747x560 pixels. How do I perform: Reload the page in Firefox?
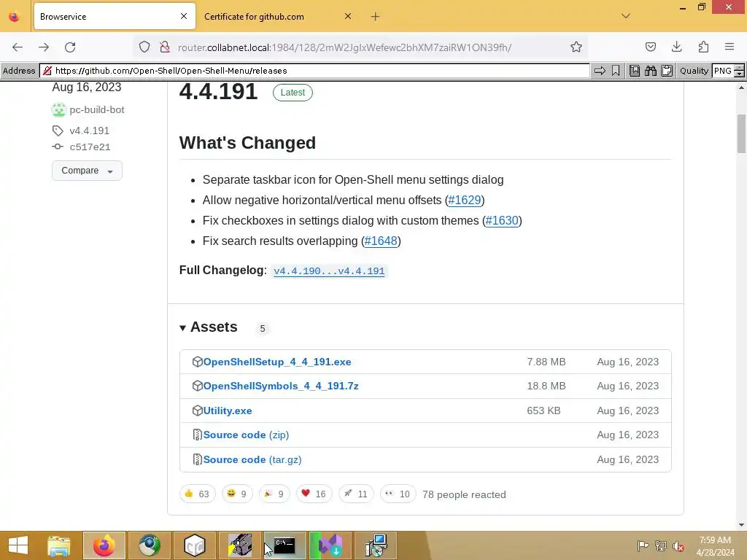tap(70, 47)
